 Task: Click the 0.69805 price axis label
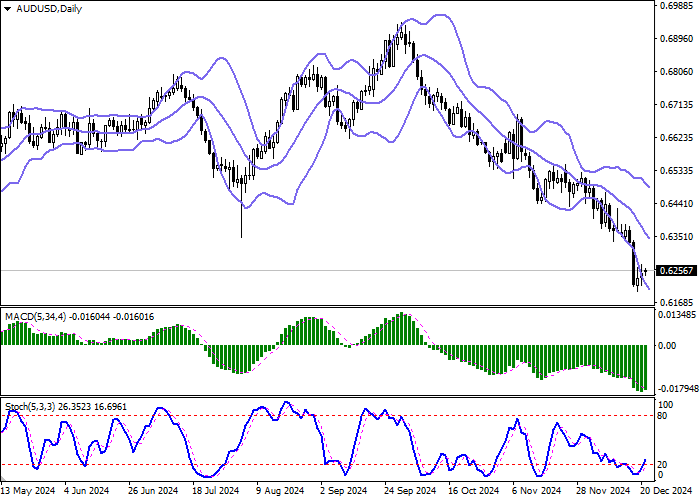[x=677, y=6]
